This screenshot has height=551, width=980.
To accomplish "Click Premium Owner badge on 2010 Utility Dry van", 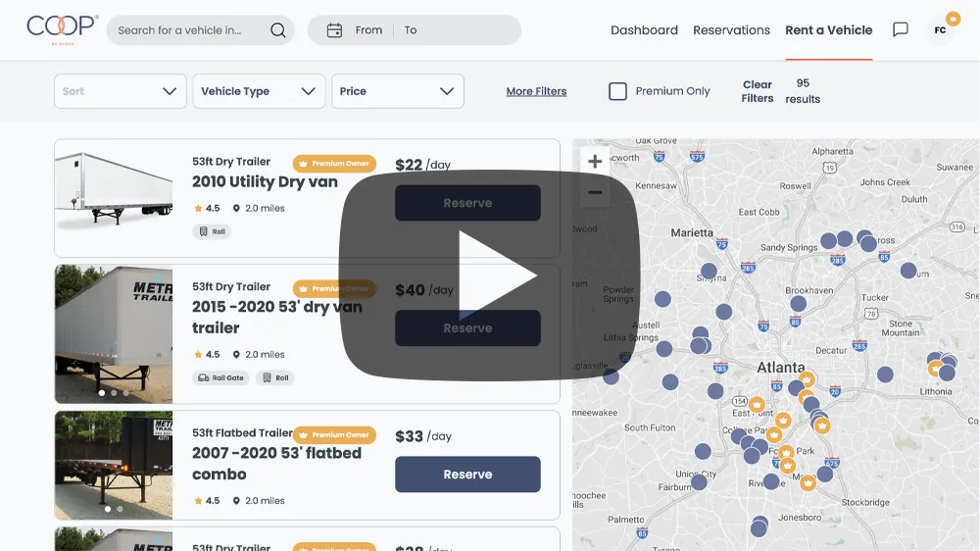I will point(334,163).
